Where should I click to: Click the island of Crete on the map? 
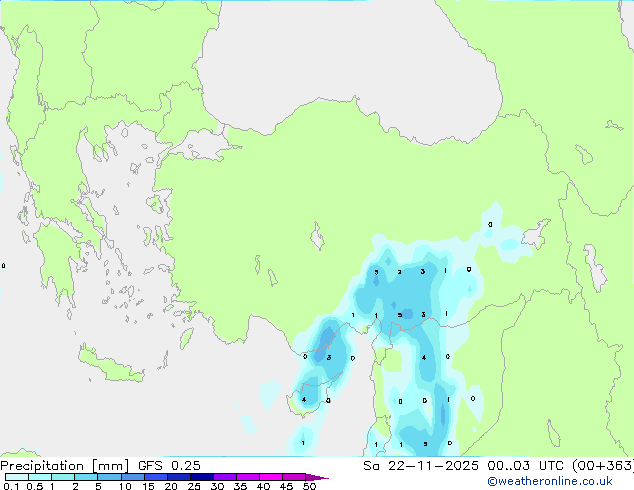(110, 364)
